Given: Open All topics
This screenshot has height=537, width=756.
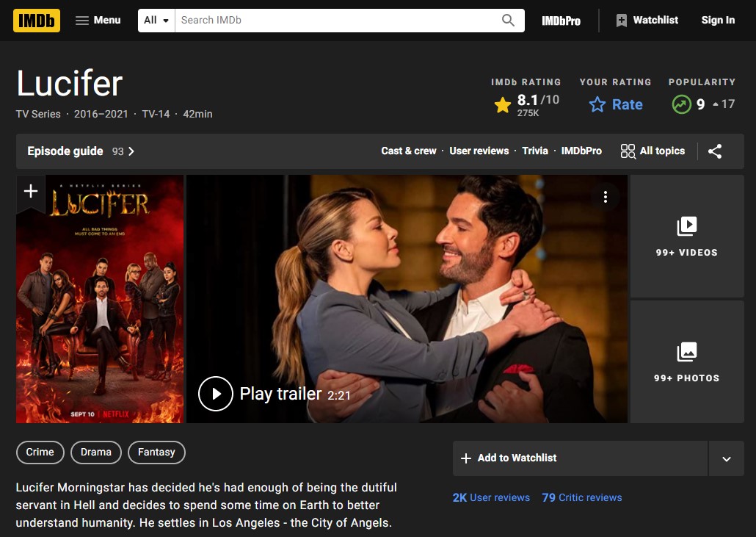Looking at the screenshot, I should click(662, 151).
